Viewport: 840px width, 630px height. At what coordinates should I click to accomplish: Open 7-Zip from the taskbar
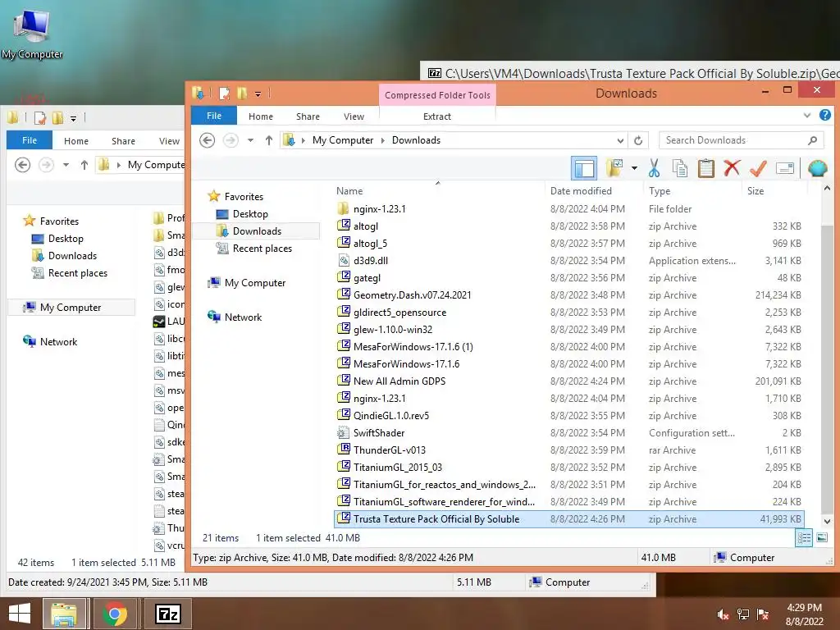point(167,614)
